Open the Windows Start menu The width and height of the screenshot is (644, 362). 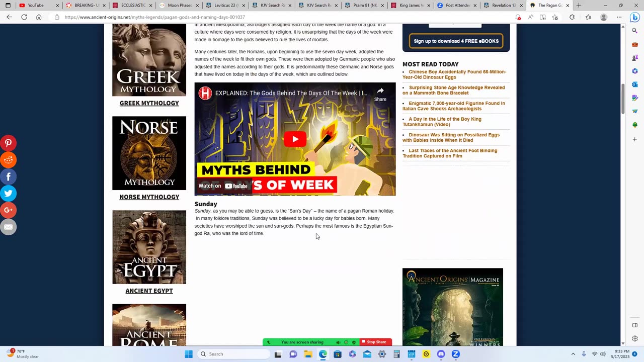pyautogui.click(x=189, y=354)
